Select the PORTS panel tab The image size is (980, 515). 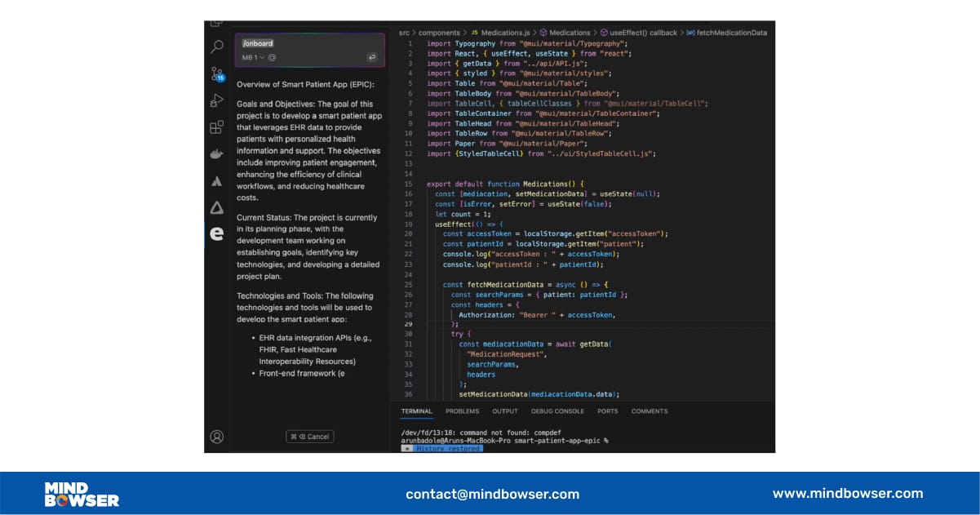[x=607, y=411]
